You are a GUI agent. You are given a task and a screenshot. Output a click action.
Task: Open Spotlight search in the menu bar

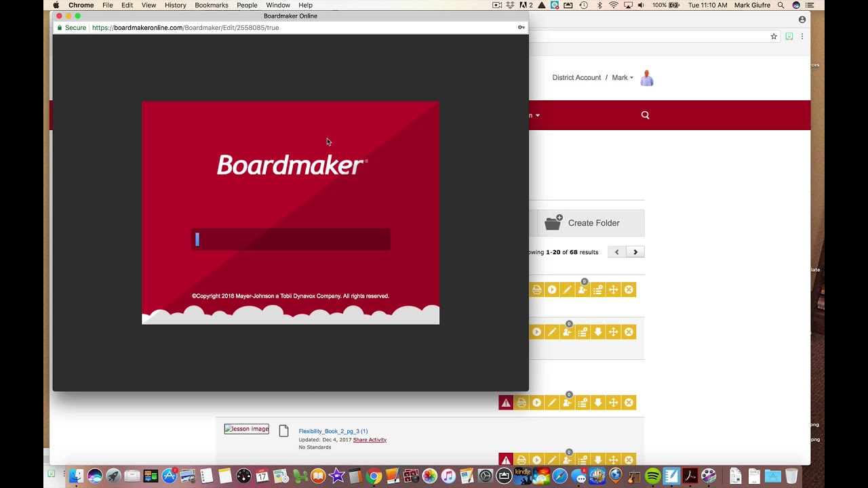(x=781, y=5)
